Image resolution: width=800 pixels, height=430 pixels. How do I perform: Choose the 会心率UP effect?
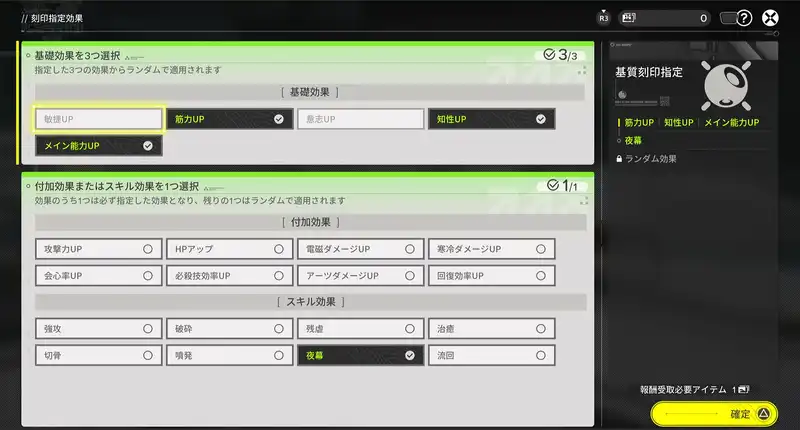[99, 275]
